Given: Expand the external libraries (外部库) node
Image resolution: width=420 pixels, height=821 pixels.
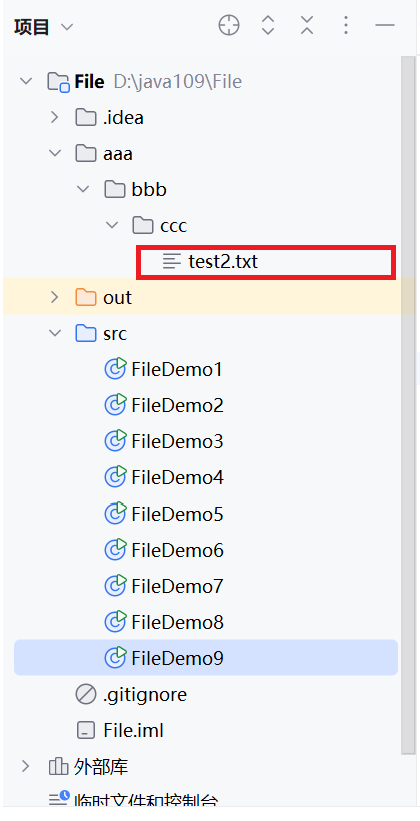Looking at the screenshot, I should click(x=25, y=767).
